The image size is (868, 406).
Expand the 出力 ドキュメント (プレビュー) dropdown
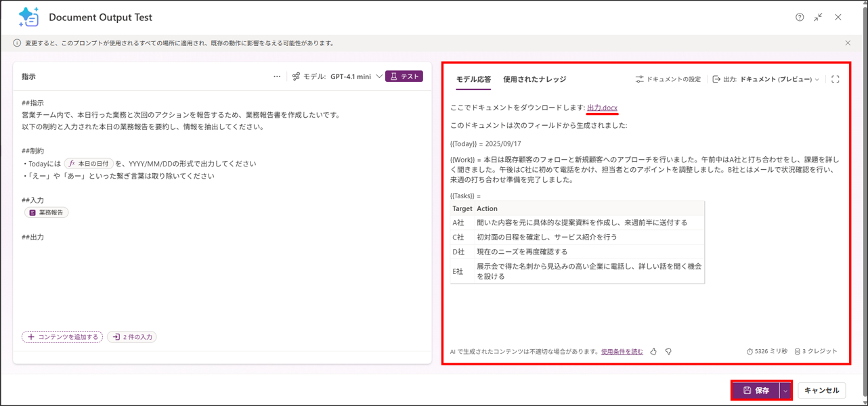tap(766, 79)
